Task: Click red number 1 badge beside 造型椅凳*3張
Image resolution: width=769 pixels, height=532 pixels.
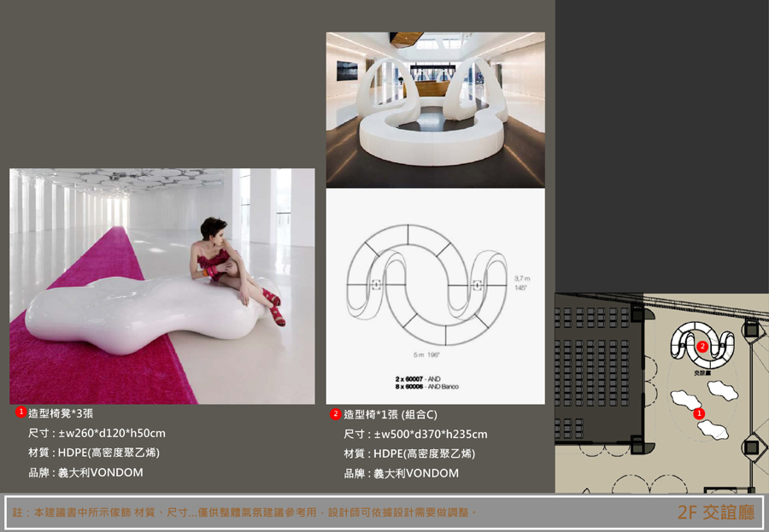Action: coord(21,412)
